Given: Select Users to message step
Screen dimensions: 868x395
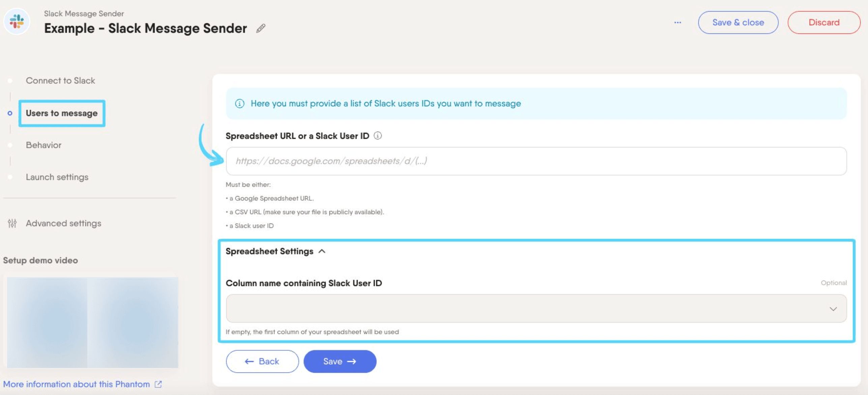Looking at the screenshot, I should (62, 113).
